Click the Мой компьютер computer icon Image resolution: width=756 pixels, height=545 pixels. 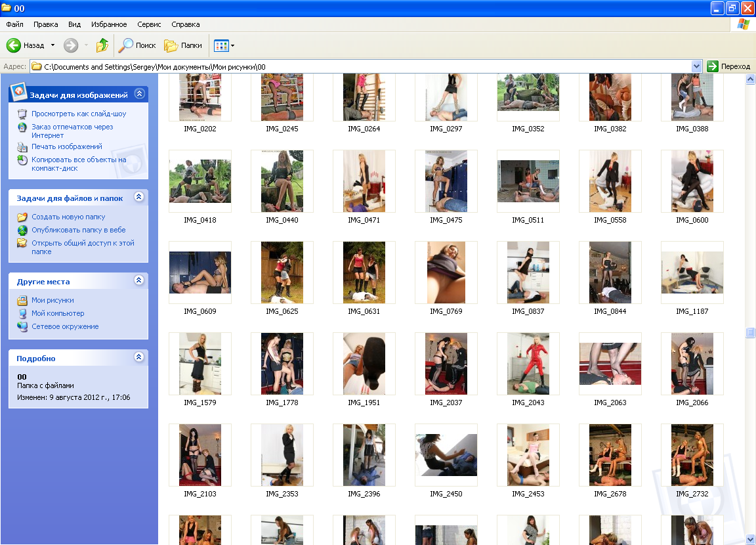22,313
